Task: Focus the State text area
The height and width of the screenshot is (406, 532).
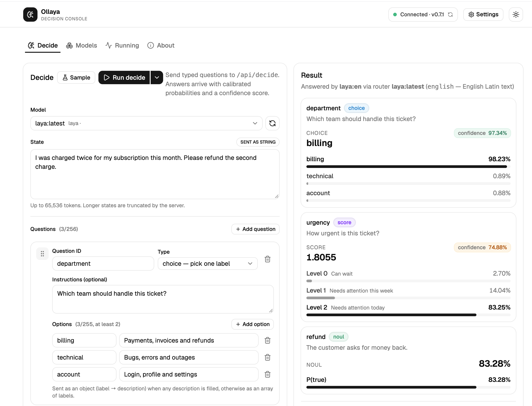Action: pos(155,174)
